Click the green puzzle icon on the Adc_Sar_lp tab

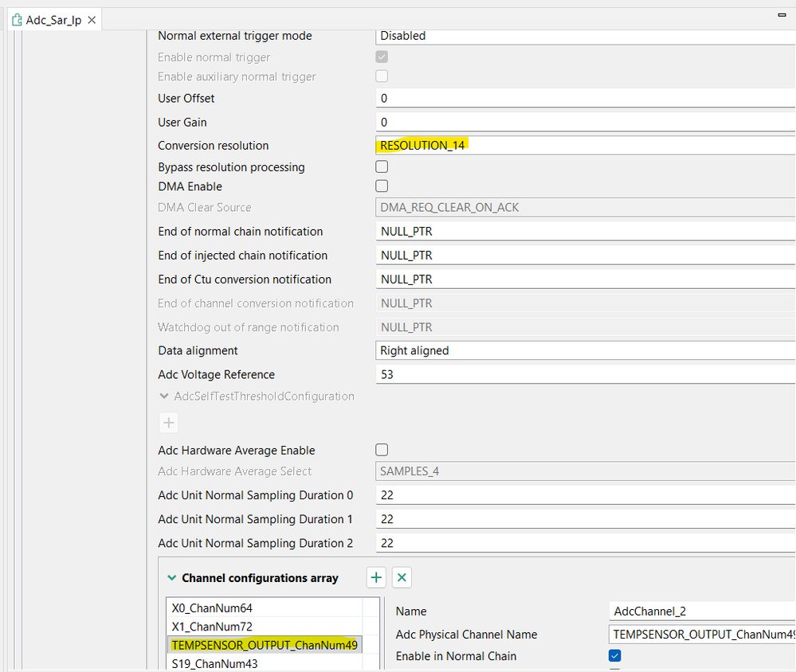(16, 19)
